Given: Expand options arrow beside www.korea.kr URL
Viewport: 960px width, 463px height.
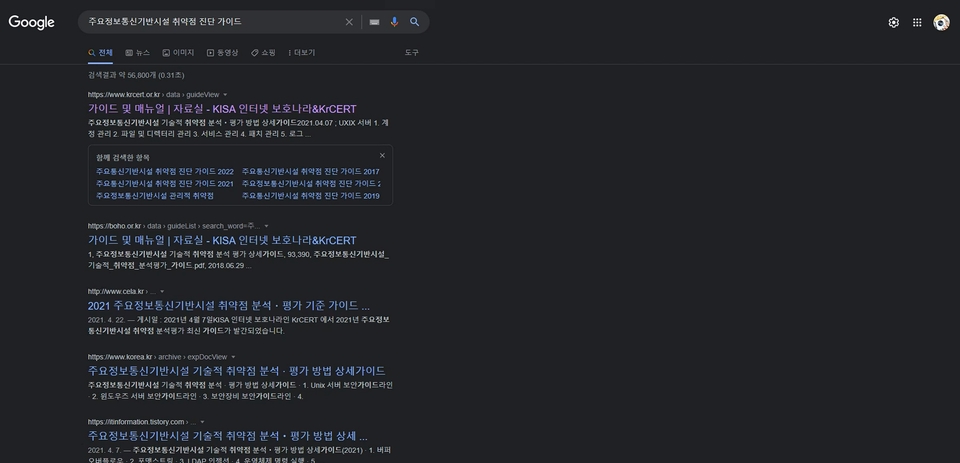Looking at the screenshot, I should (x=233, y=357).
